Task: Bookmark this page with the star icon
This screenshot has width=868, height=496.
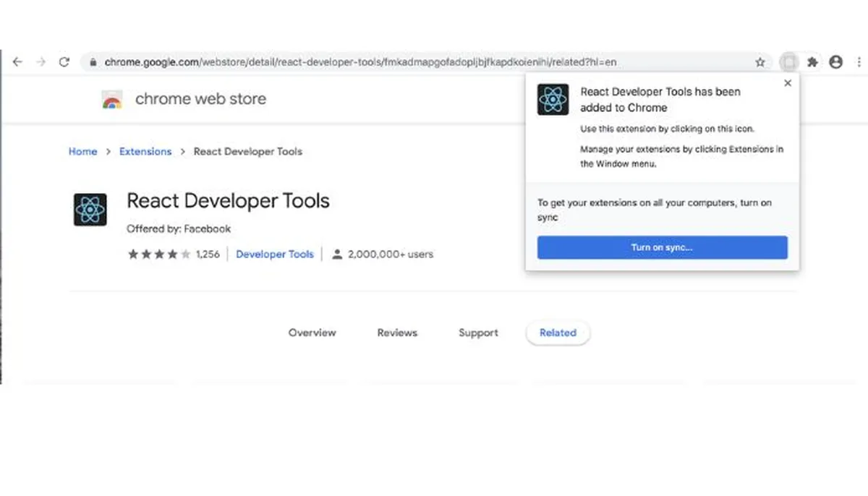Action: coord(760,63)
